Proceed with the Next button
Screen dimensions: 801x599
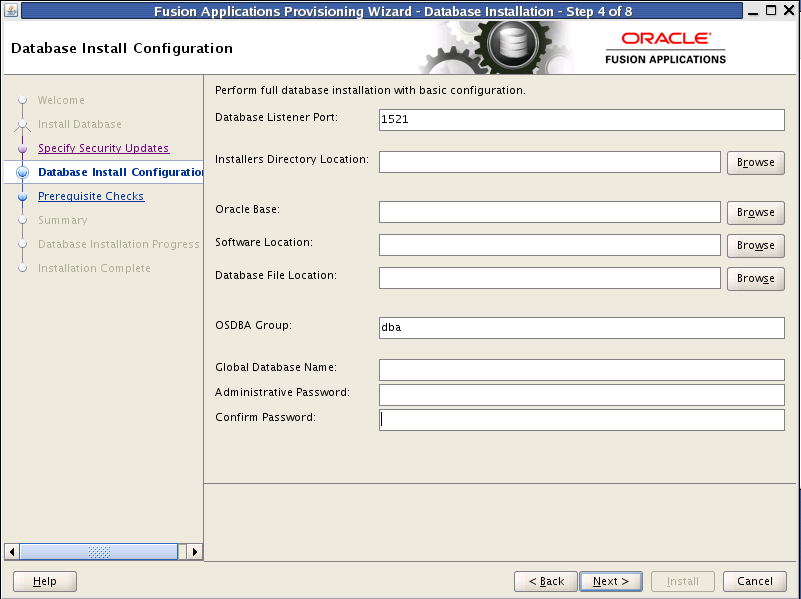(611, 581)
